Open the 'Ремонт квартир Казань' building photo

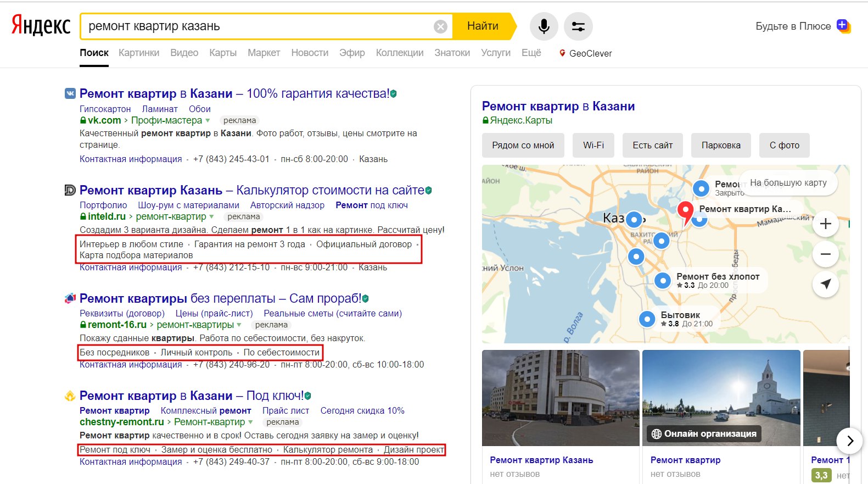point(561,398)
